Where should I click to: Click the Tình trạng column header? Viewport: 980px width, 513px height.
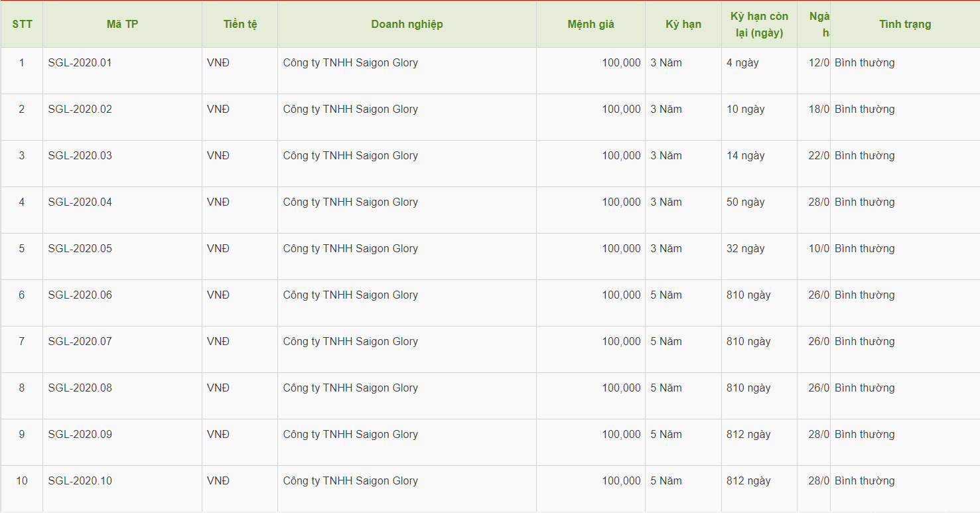click(905, 25)
